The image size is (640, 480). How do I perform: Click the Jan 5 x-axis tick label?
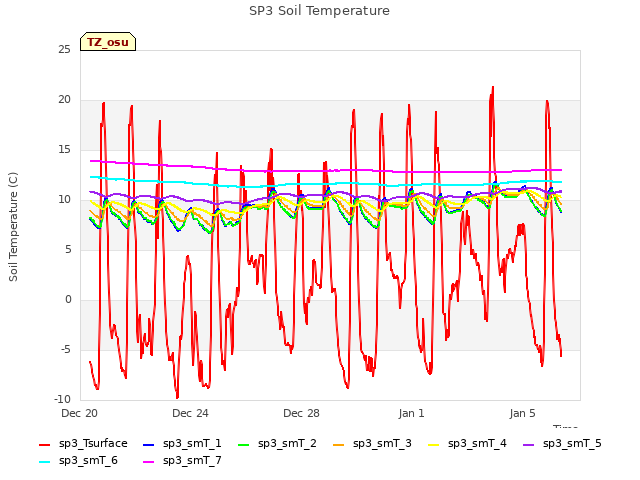[522, 413]
